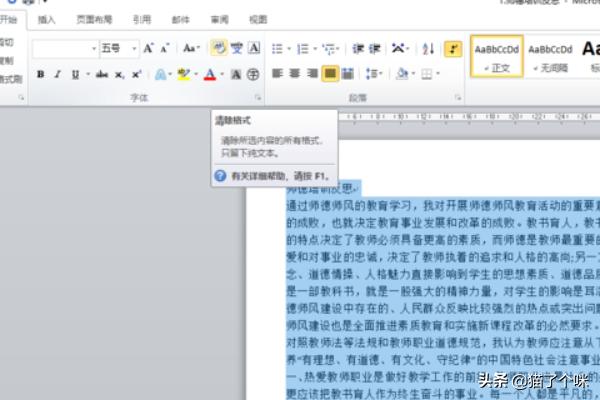Apply strikethrough formatting
600x400 pixels.
(102, 74)
